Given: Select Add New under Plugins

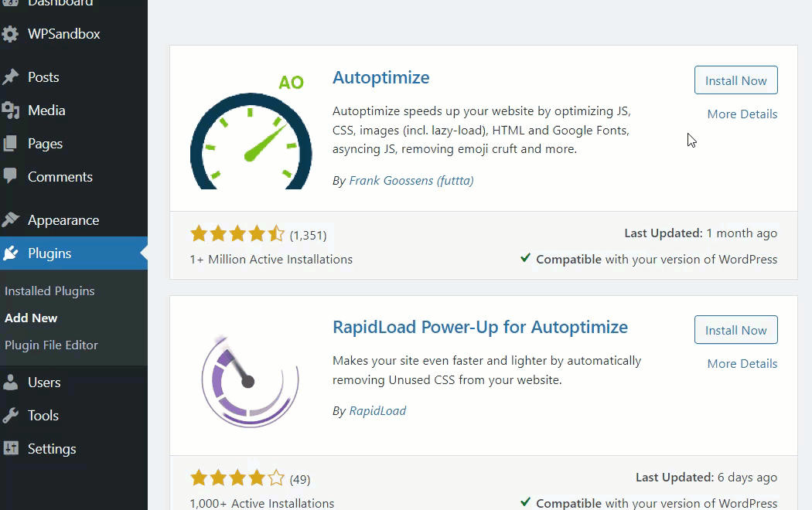Looking at the screenshot, I should [31, 318].
